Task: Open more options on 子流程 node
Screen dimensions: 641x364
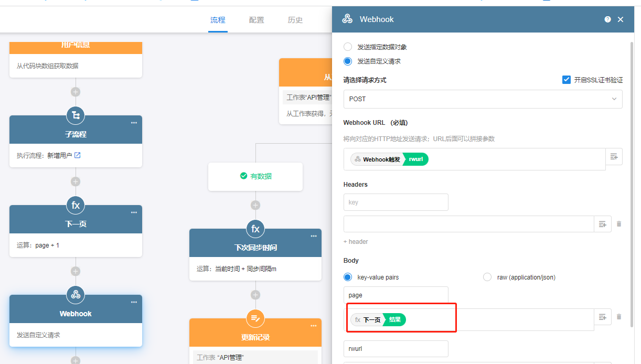Action: (x=134, y=123)
